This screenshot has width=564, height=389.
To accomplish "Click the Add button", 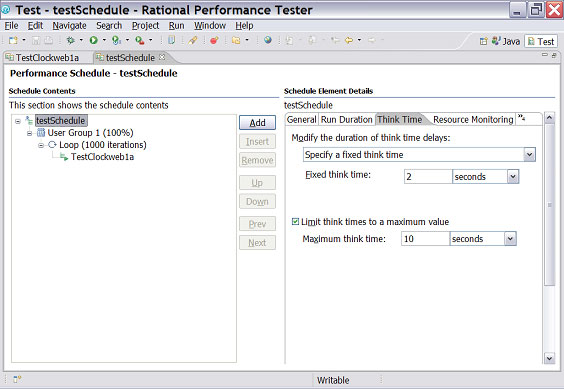I will [x=258, y=123].
